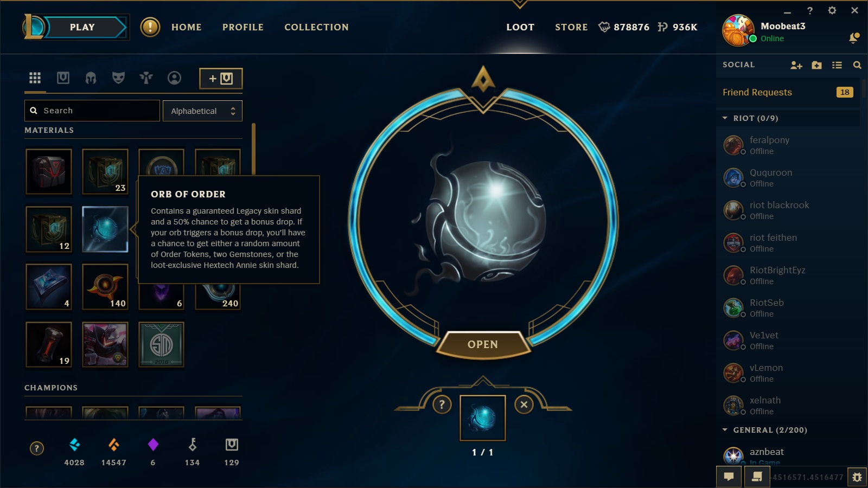Click the OPEN button for the orb
The width and height of the screenshot is (868, 488).
point(483,344)
